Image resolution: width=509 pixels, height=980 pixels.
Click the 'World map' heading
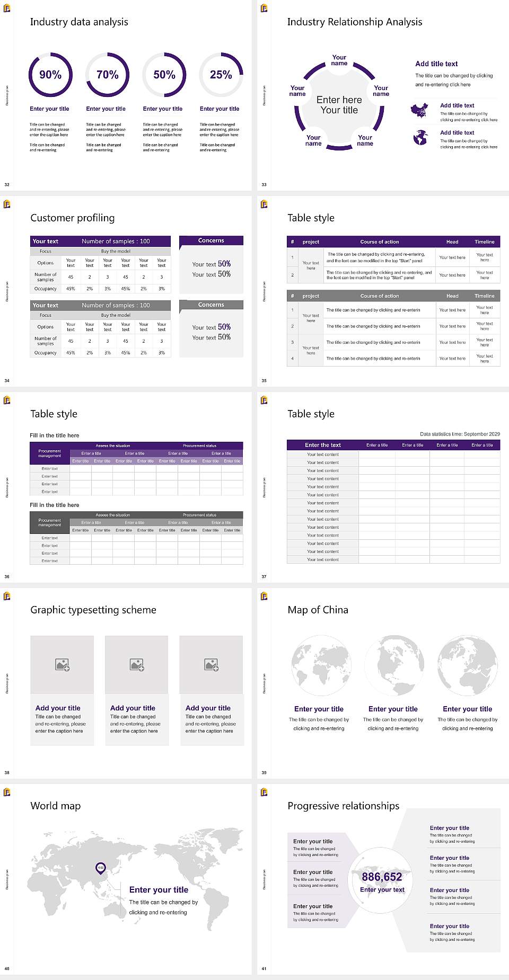56,806
